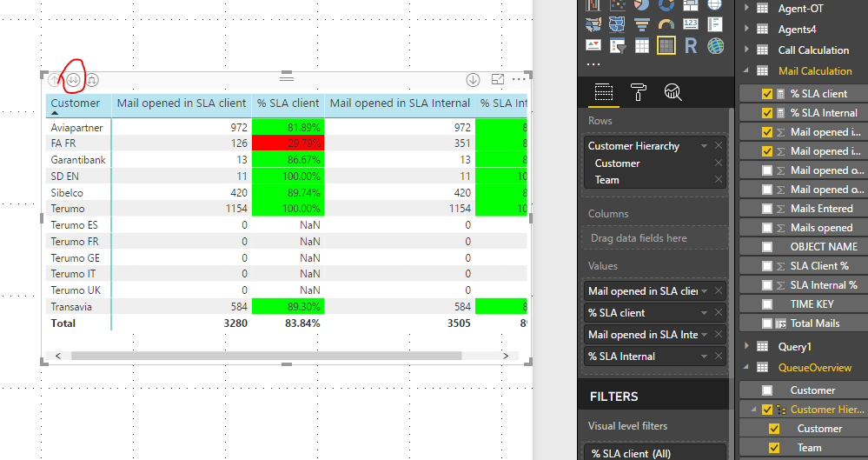868x460 pixels.
Task: Expand the Query1 table
Action: (x=746, y=346)
